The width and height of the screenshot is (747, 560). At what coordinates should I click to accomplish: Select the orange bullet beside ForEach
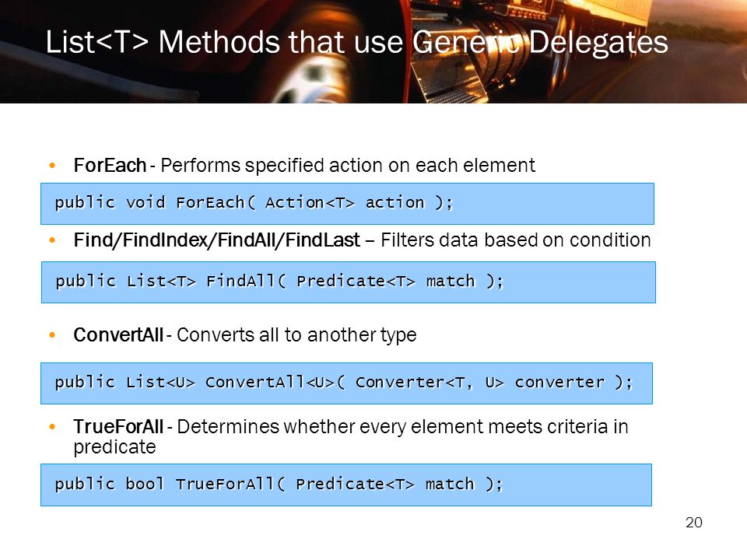point(52,166)
